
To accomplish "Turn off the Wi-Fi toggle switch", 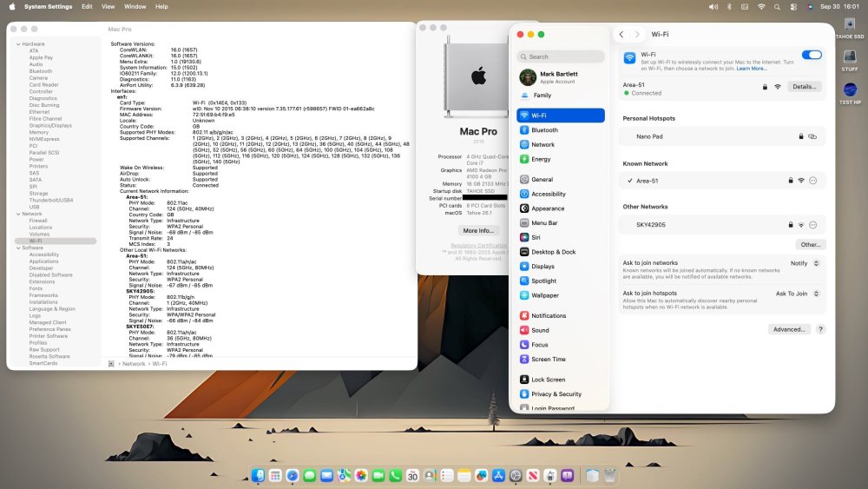I will [812, 55].
